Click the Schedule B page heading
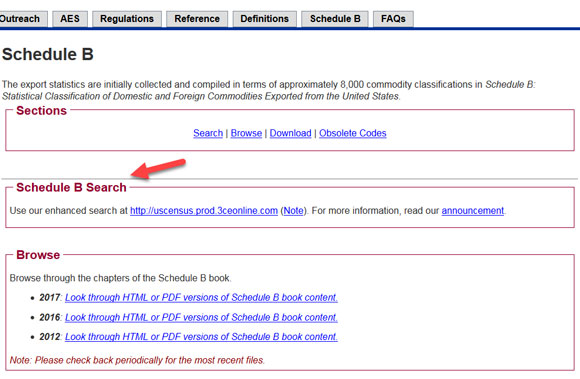580x379 pixels. coord(48,54)
